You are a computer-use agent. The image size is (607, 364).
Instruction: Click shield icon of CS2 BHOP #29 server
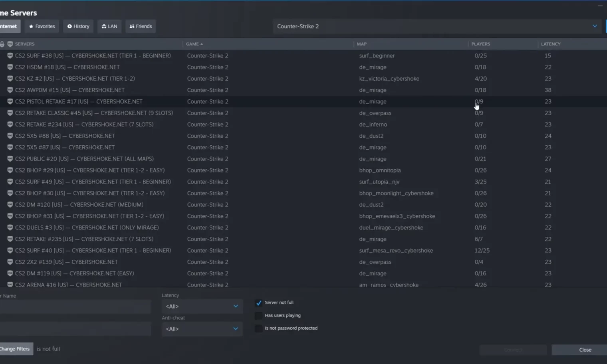pyautogui.click(x=10, y=170)
